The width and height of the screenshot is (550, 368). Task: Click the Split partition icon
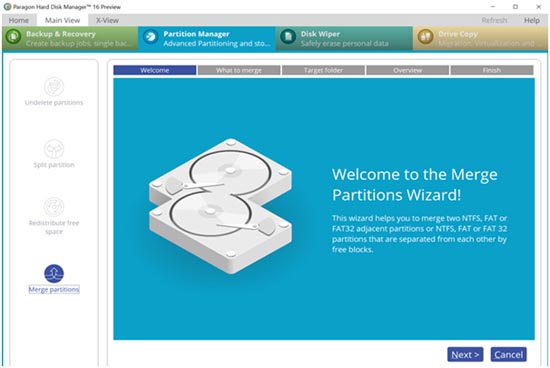click(x=54, y=149)
